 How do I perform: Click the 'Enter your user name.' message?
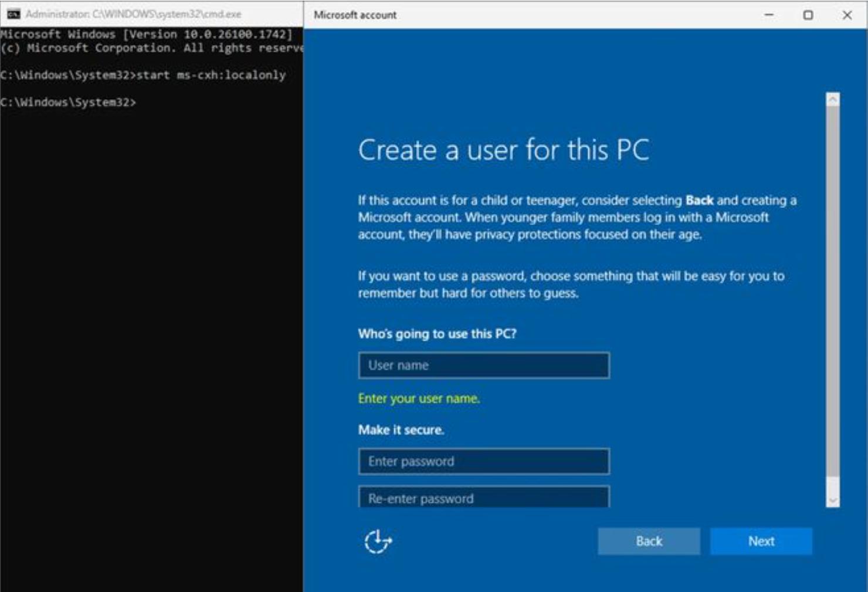(x=419, y=398)
